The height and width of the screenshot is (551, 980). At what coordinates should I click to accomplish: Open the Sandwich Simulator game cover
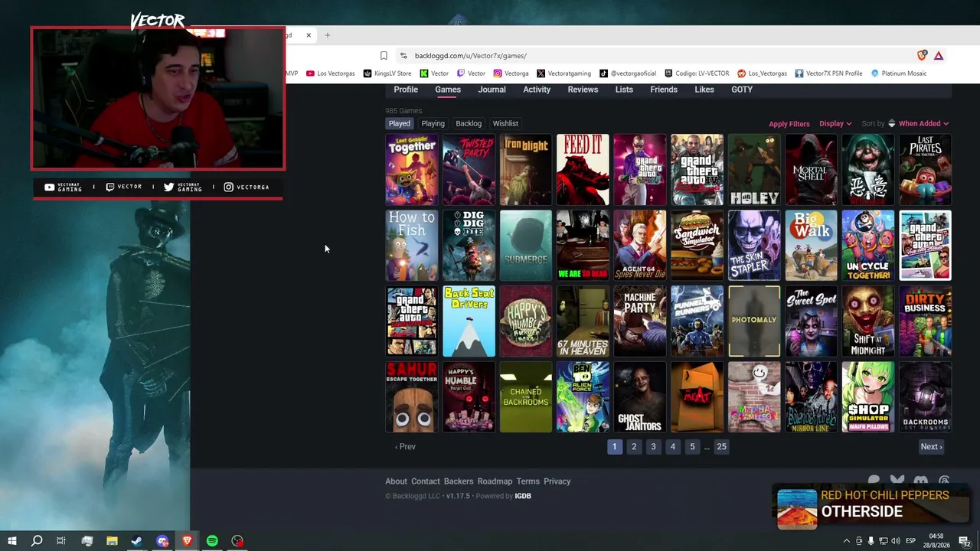[x=697, y=246]
